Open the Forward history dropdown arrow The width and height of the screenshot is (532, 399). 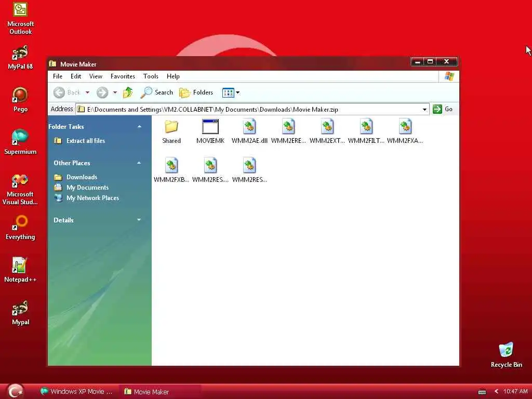[x=115, y=92]
